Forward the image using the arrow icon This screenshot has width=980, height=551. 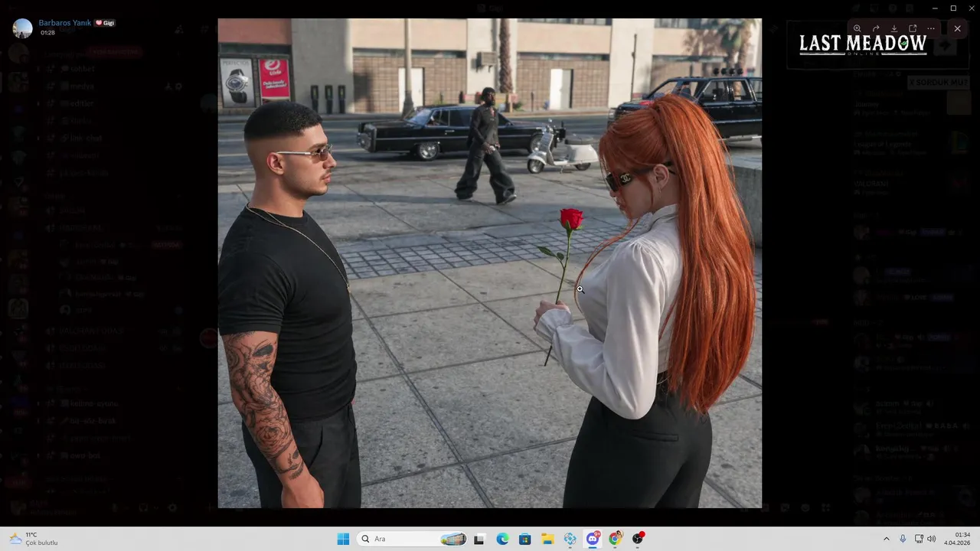click(876, 28)
